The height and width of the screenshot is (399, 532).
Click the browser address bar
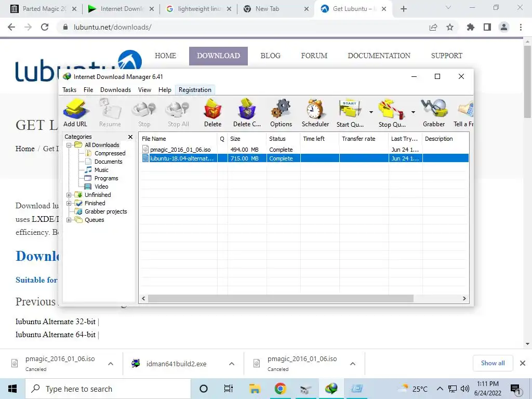coord(244,27)
